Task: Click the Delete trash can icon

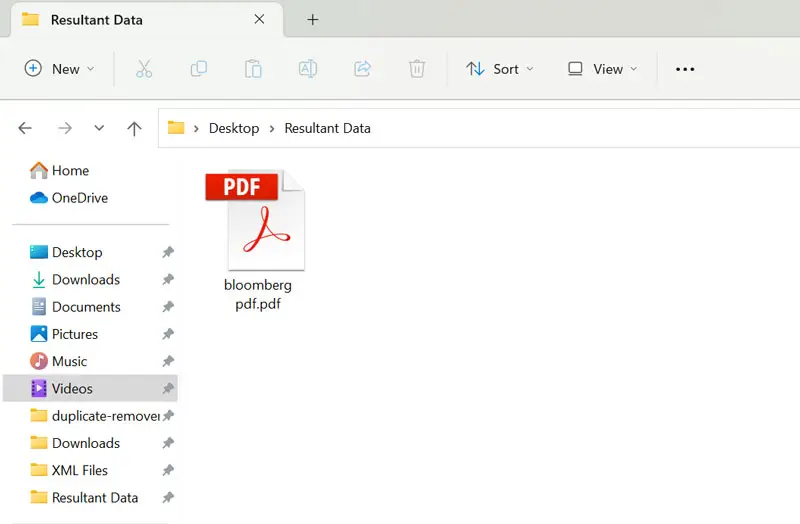Action: (417, 69)
